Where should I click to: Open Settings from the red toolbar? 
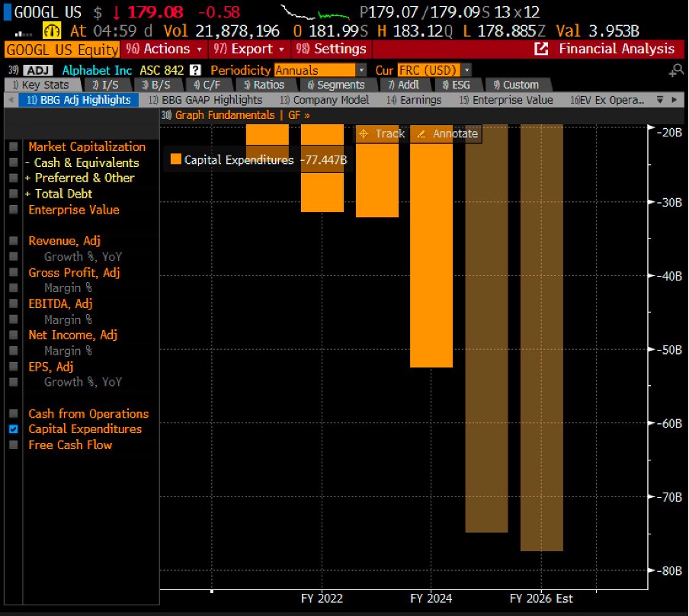(331, 49)
